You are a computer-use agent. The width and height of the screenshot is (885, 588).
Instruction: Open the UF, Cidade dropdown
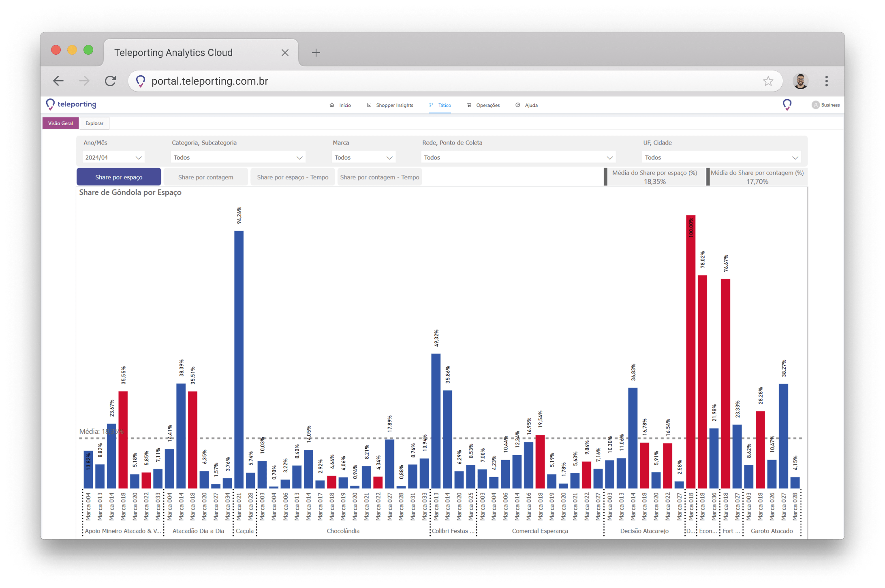click(x=721, y=158)
